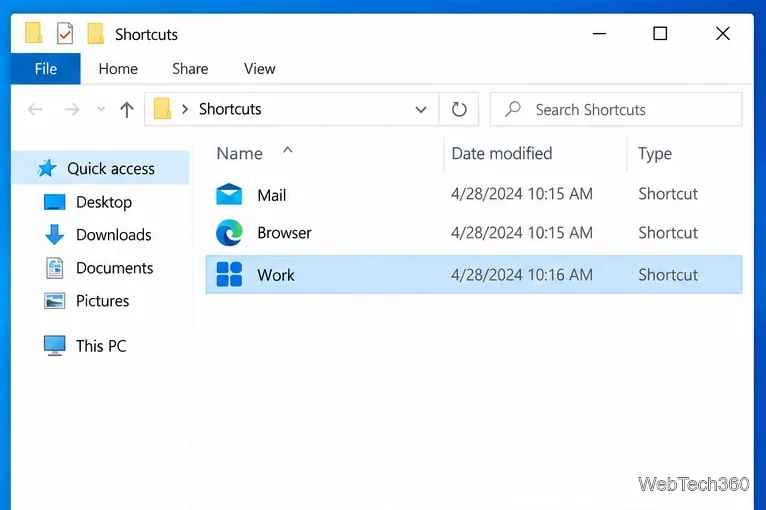This screenshot has height=510, width=766.
Task: Select the Work shortcut name
Action: tap(276, 275)
